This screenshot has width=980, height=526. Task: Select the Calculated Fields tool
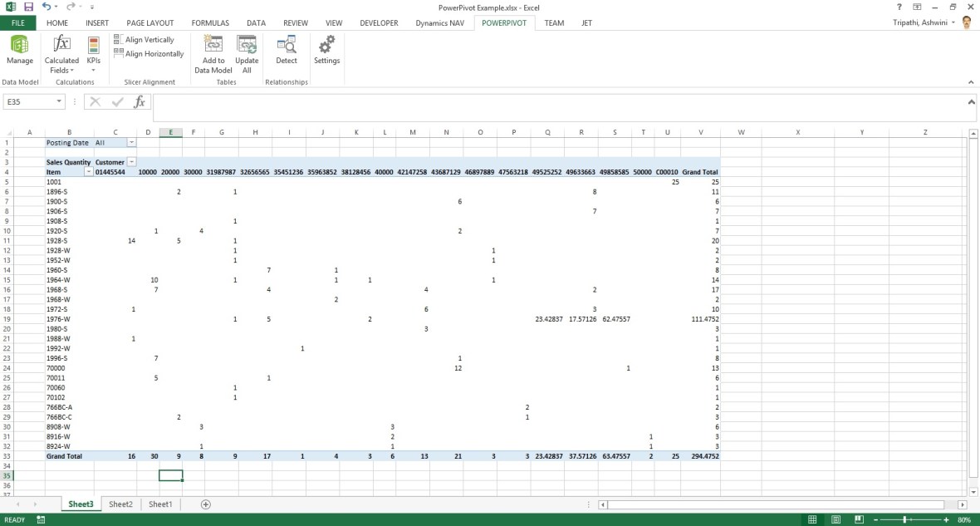tap(61, 53)
